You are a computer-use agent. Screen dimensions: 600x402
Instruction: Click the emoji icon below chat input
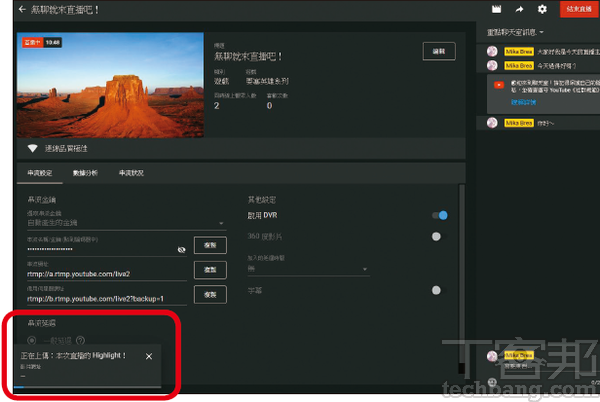(492, 382)
